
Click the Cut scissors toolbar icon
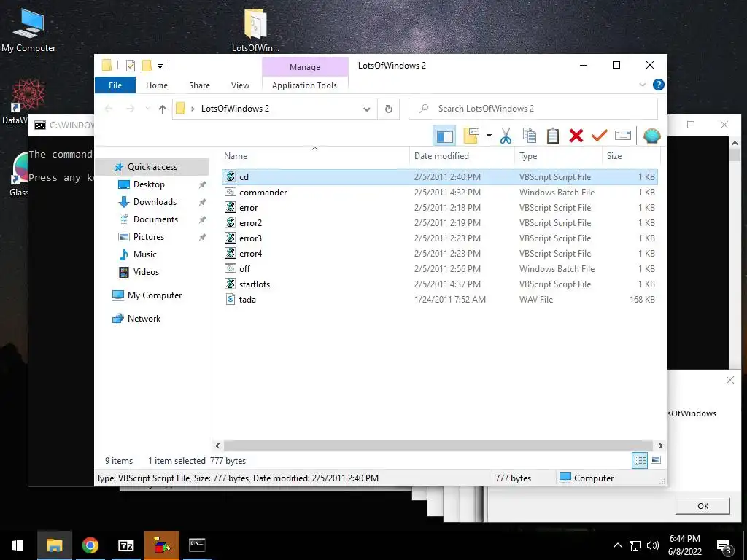pos(506,136)
